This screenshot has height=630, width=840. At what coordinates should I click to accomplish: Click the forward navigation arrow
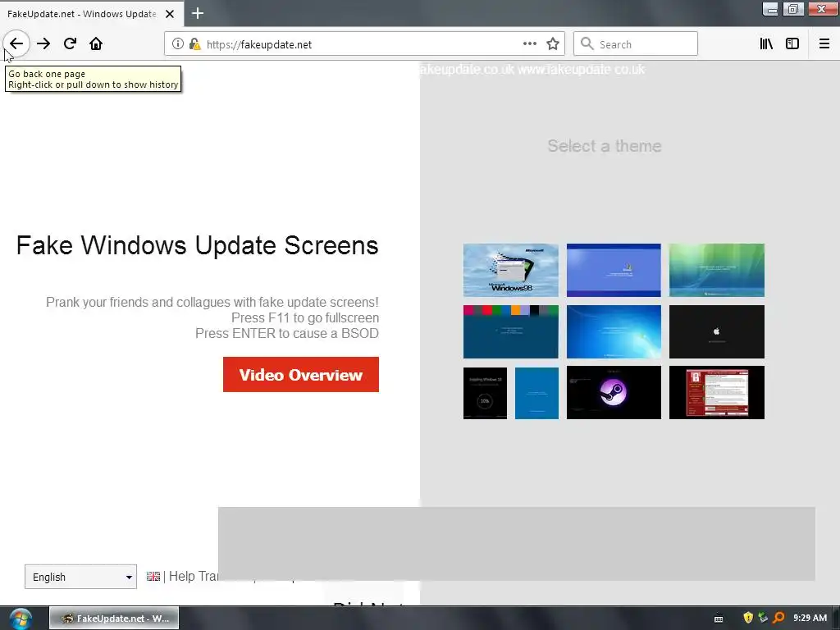[x=43, y=44]
